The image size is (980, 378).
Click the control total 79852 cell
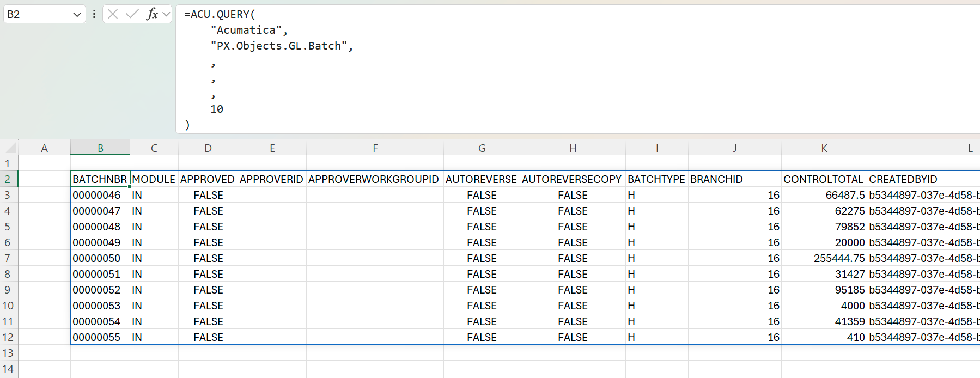(824, 227)
